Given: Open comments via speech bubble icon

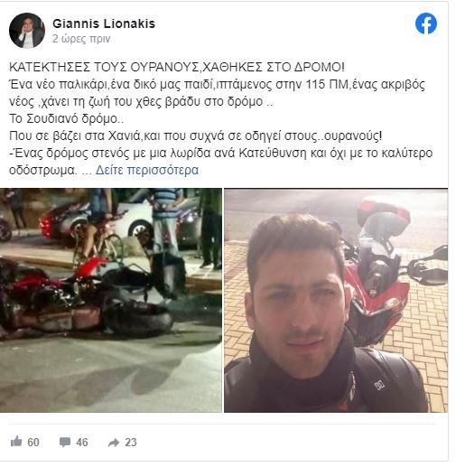Looking at the screenshot, I should (65, 442).
